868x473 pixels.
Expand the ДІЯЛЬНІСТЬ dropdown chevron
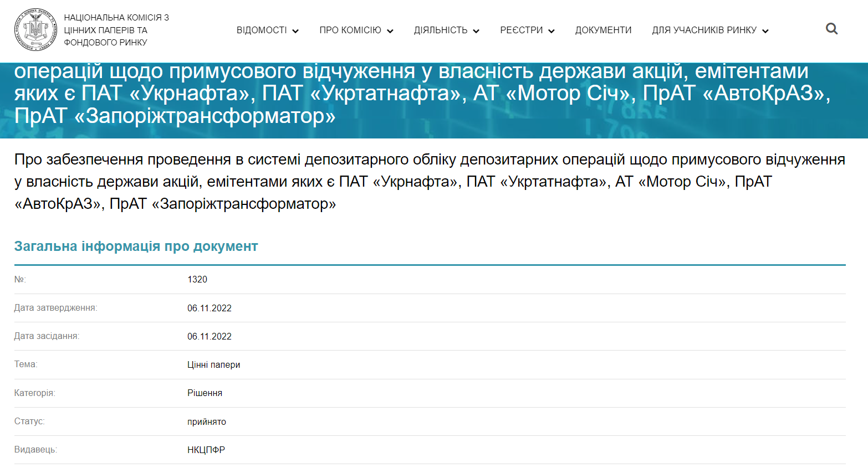click(476, 31)
